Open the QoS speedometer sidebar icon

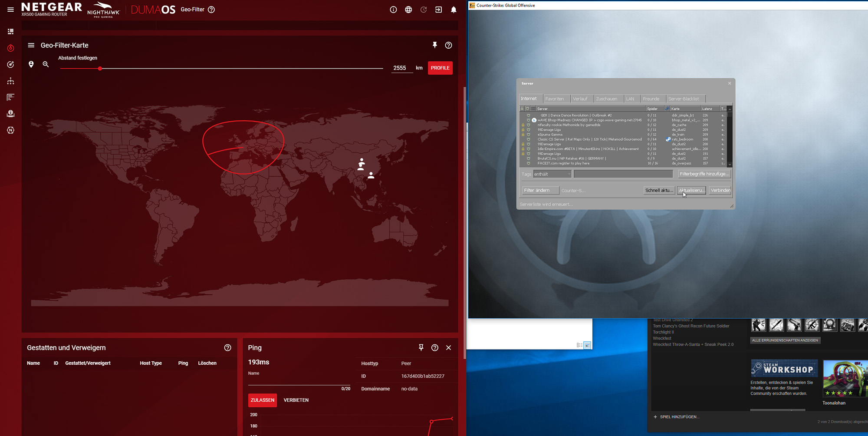pos(10,64)
